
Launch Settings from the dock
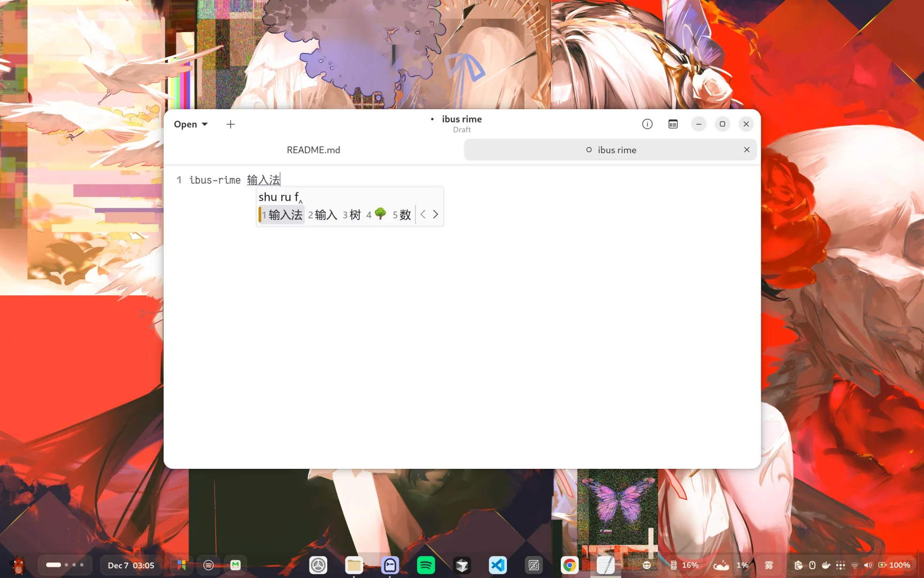point(318,565)
